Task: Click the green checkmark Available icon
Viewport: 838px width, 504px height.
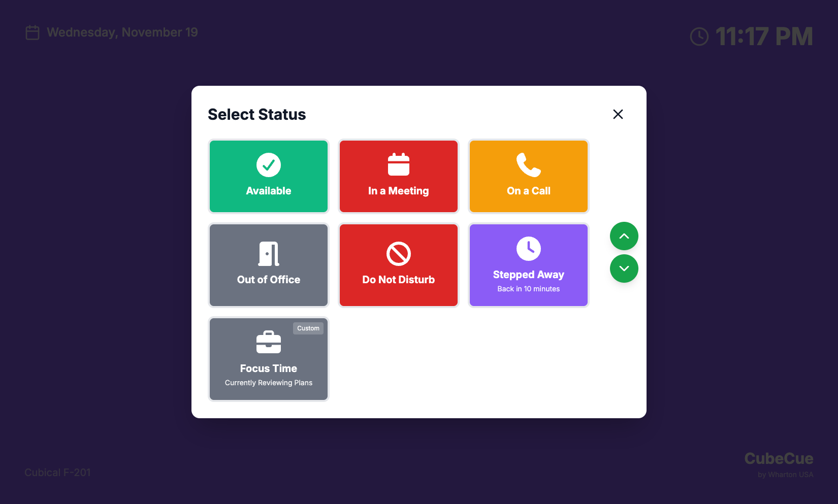Action: [269, 165]
